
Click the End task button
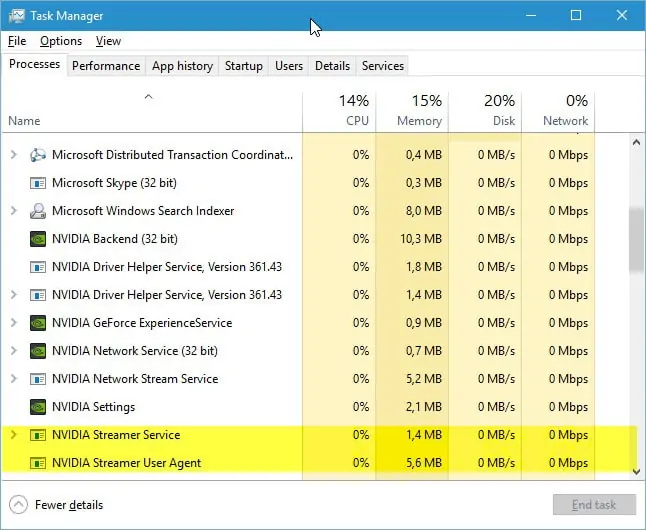(x=594, y=505)
